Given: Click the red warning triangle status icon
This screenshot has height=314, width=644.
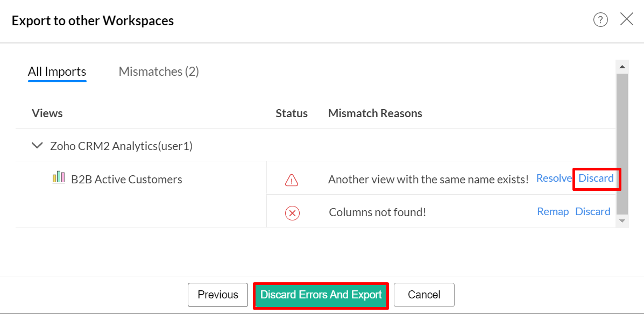Looking at the screenshot, I should click(x=292, y=180).
